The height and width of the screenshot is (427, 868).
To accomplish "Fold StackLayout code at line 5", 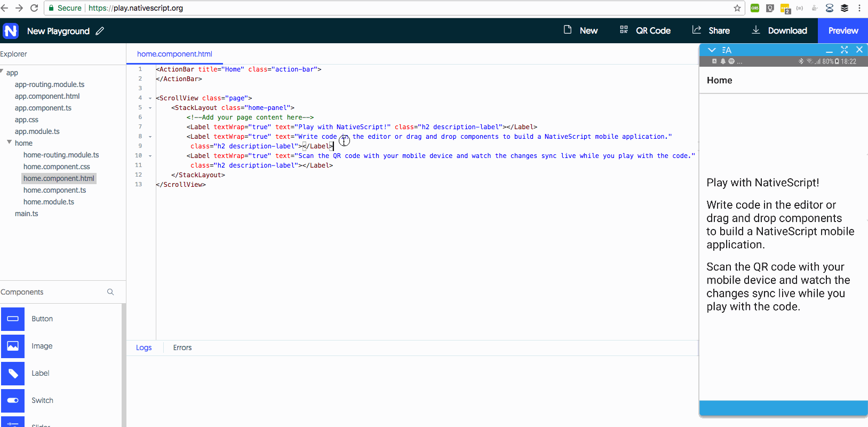I will (x=150, y=108).
